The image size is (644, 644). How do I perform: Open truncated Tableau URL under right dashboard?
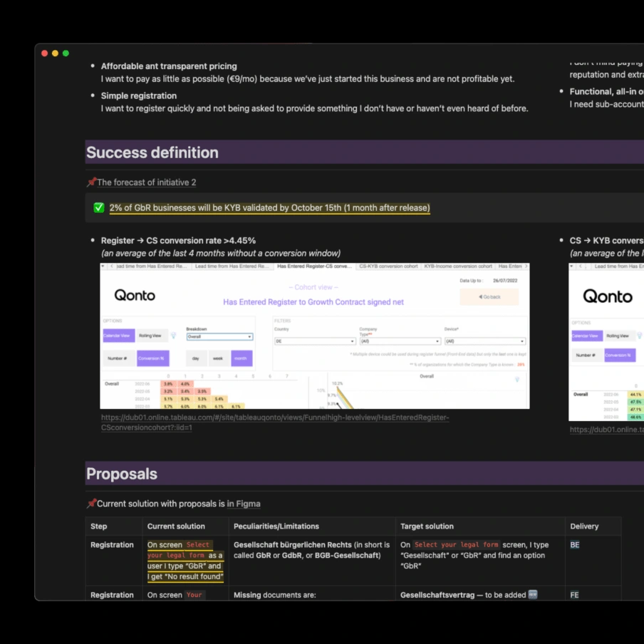607,429
